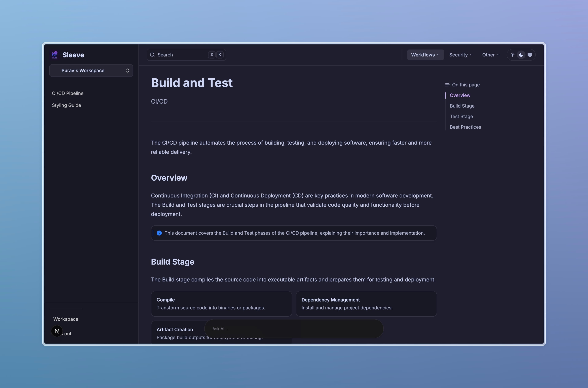Screen dimensions: 588x388
Task: Jump to Build Stage section link
Action: point(462,106)
